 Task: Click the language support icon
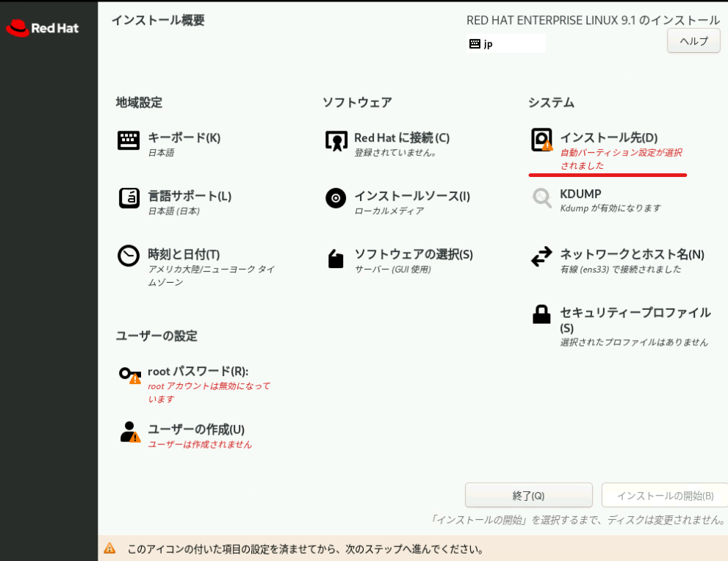(129, 198)
